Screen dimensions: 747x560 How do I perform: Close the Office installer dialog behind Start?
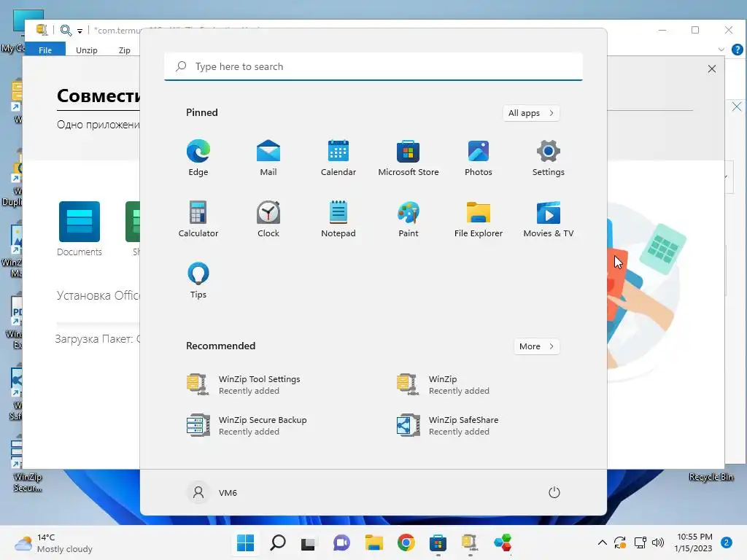coord(712,69)
